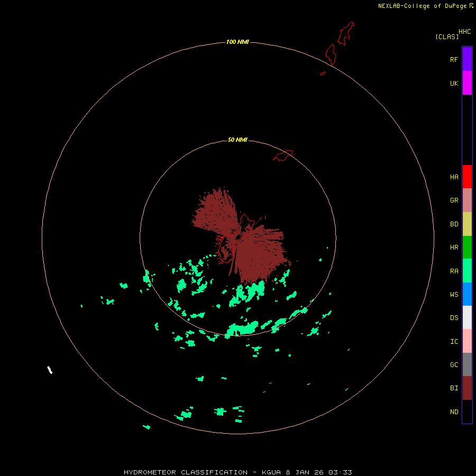
Task: Click the GC gray legend swatch
Action: [467, 364]
